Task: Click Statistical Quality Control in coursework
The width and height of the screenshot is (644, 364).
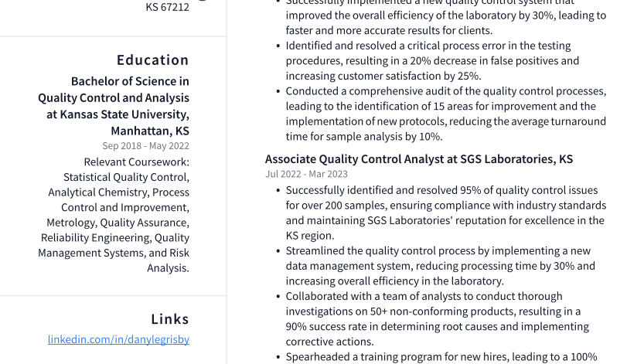Action: click(x=126, y=177)
